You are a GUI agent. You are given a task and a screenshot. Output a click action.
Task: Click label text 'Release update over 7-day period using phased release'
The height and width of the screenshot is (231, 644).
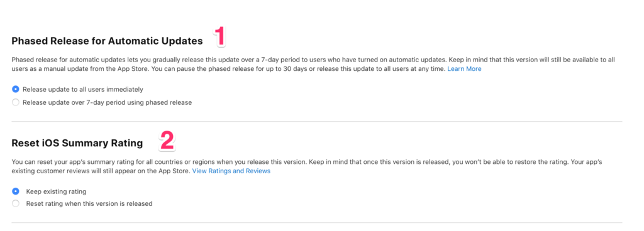(x=107, y=102)
